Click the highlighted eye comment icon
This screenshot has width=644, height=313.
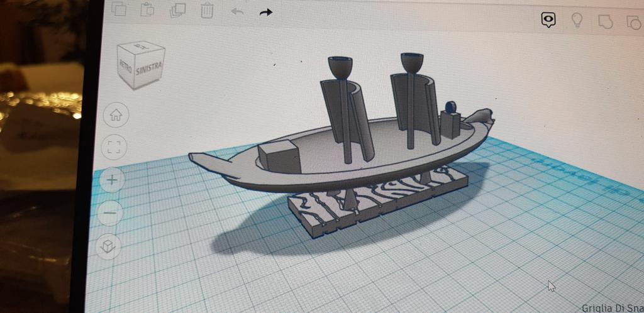(548, 19)
